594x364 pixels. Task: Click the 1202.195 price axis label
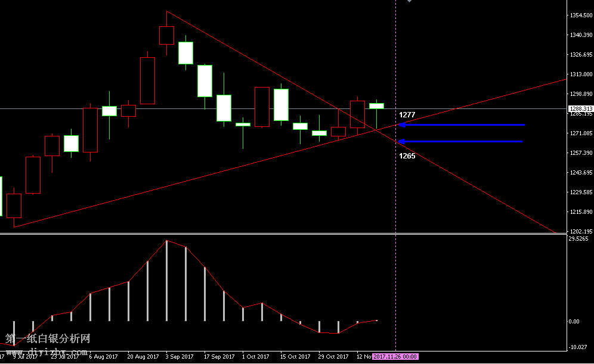pyautogui.click(x=581, y=232)
